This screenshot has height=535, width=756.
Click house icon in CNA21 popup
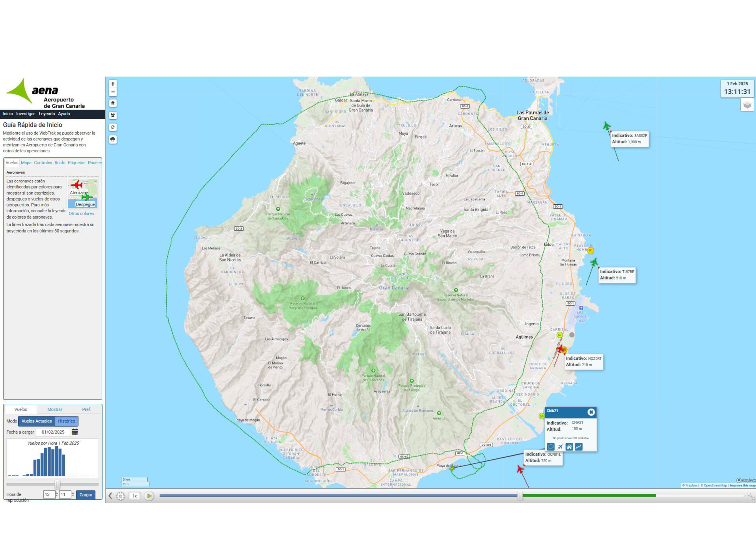[569, 447]
